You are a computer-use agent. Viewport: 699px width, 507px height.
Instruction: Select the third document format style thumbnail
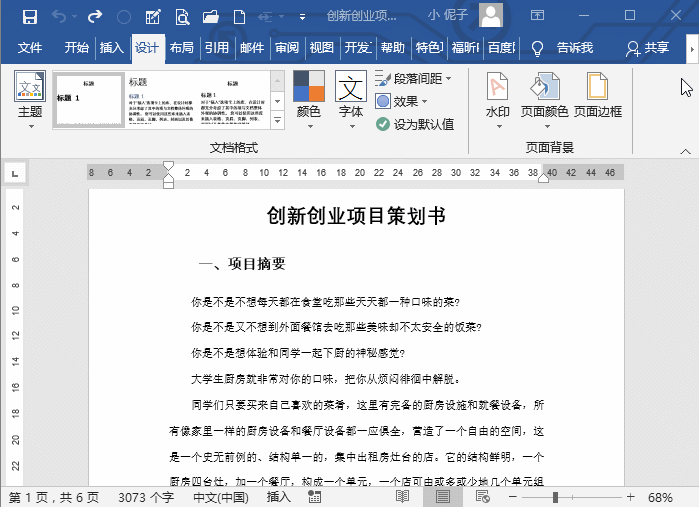(x=232, y=100)
